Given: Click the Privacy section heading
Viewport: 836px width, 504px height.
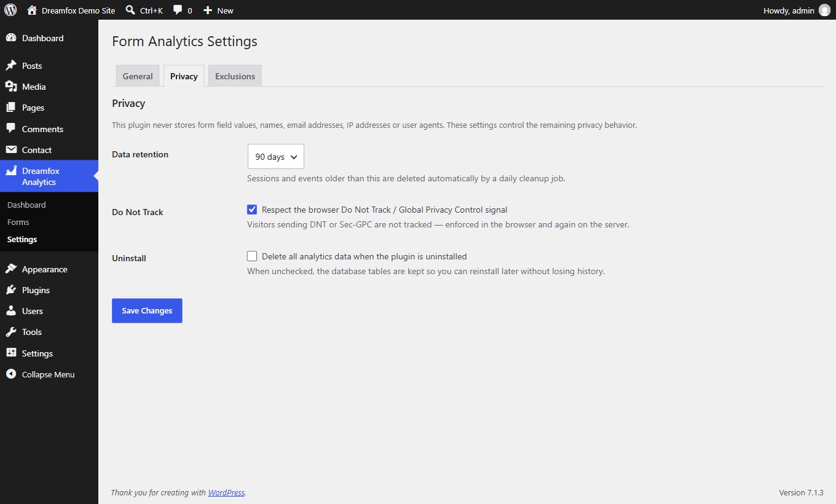Looking at the screenshot, I should [128, 103].
